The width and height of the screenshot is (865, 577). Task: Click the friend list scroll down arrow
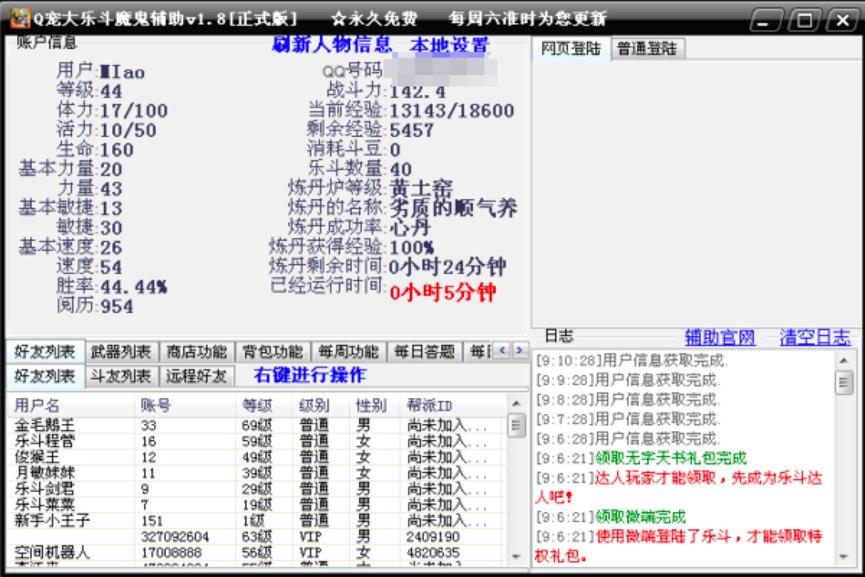pyautogui.click(x=516, y=556)
